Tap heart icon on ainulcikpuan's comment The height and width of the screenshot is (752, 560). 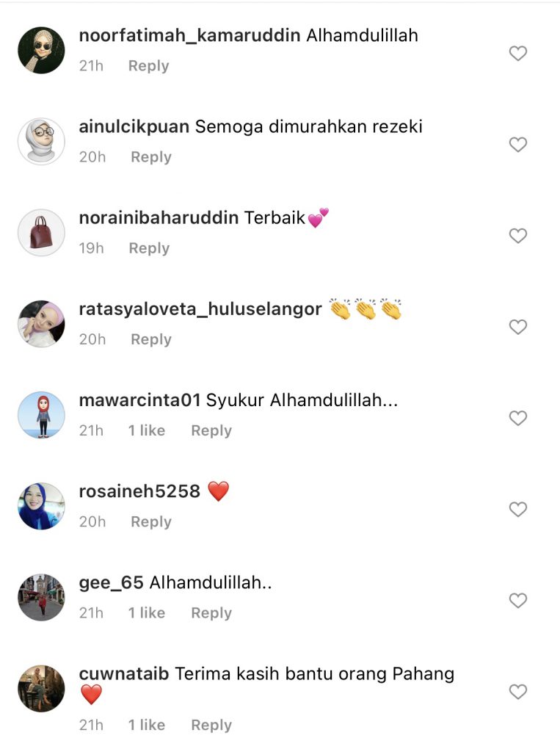coord(518,145)
